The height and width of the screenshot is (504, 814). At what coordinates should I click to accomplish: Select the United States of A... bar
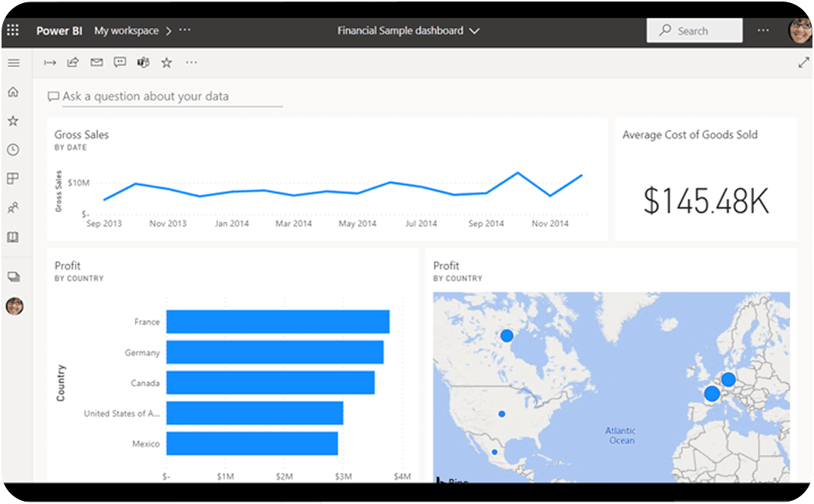click(x=255, y=413)
